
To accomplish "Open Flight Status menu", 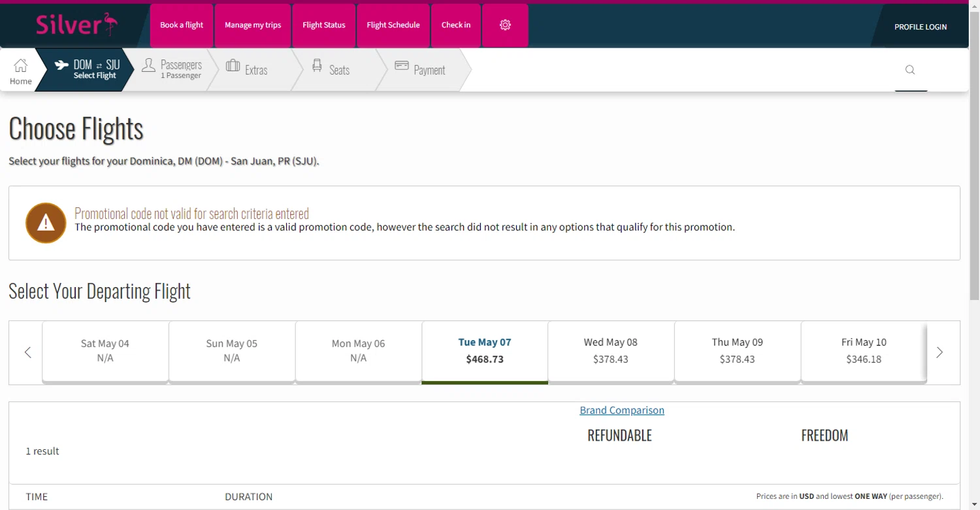I will coord(324,25).
